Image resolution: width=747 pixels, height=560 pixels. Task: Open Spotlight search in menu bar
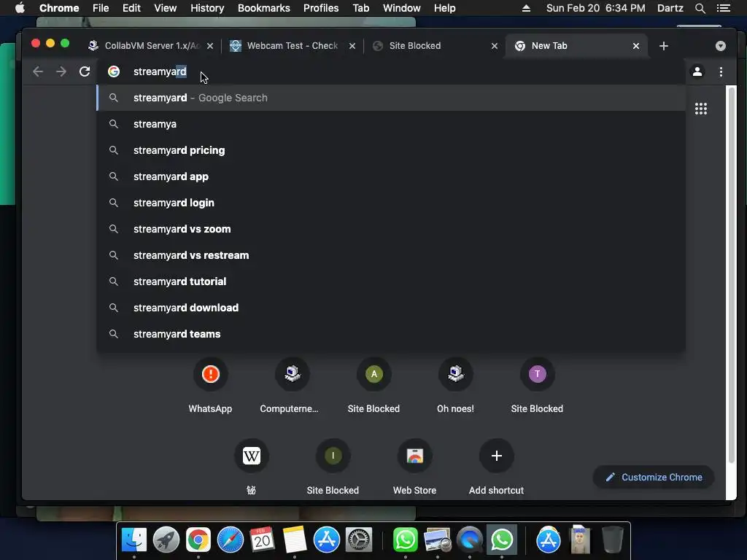tap(700, 8)
